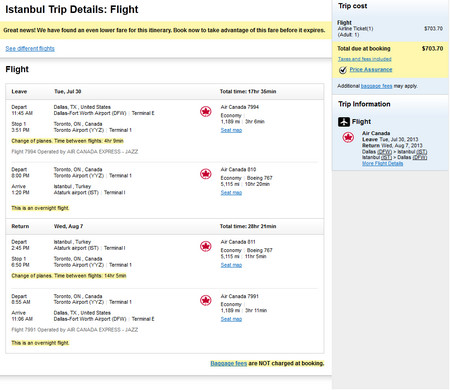
Task: Click the Total time: 28hr 21min text
Action: click(248, 226)
